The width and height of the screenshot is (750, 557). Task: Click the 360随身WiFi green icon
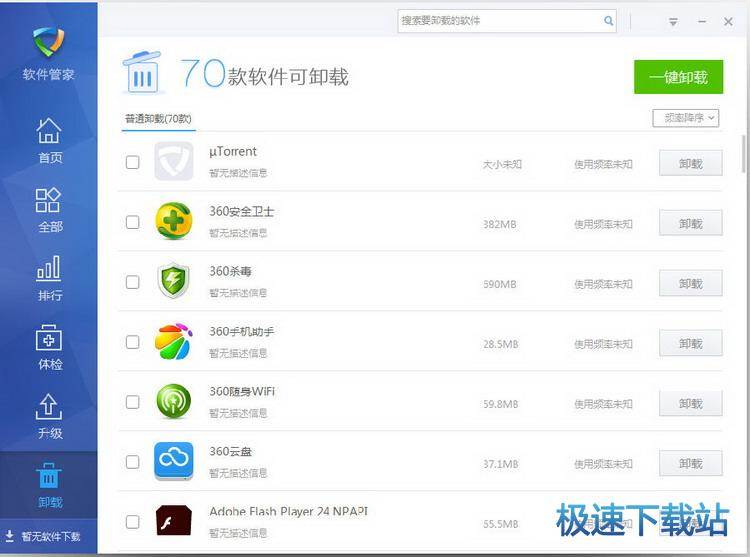(x=174, y=401)
